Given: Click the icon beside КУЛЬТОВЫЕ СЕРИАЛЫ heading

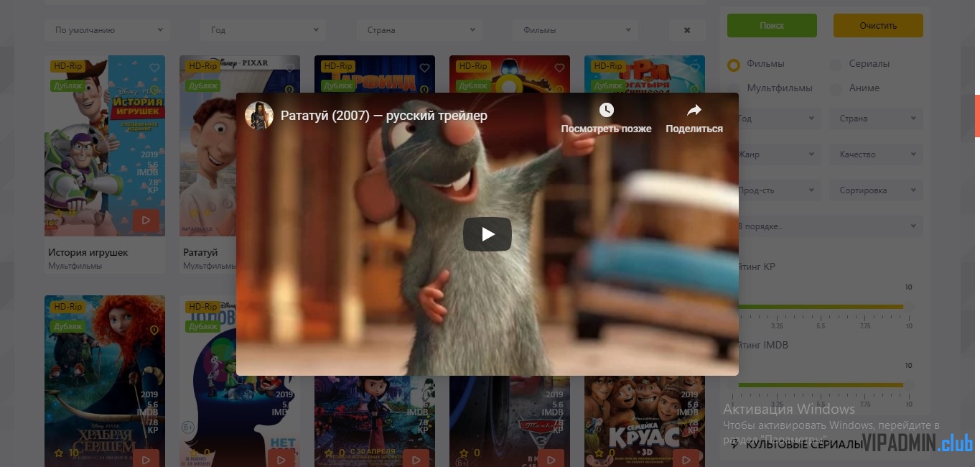Looking at the screenshot, I should (735, 445).
